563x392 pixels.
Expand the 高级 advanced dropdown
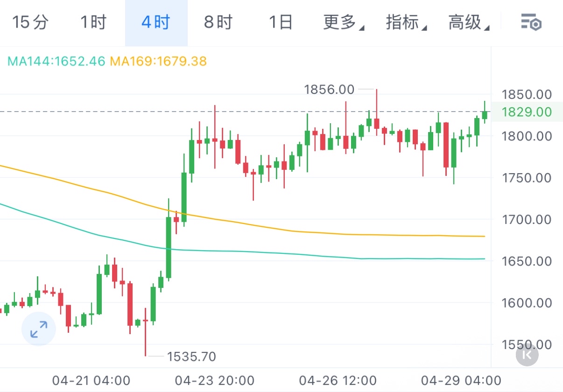[x=469, y=22]
